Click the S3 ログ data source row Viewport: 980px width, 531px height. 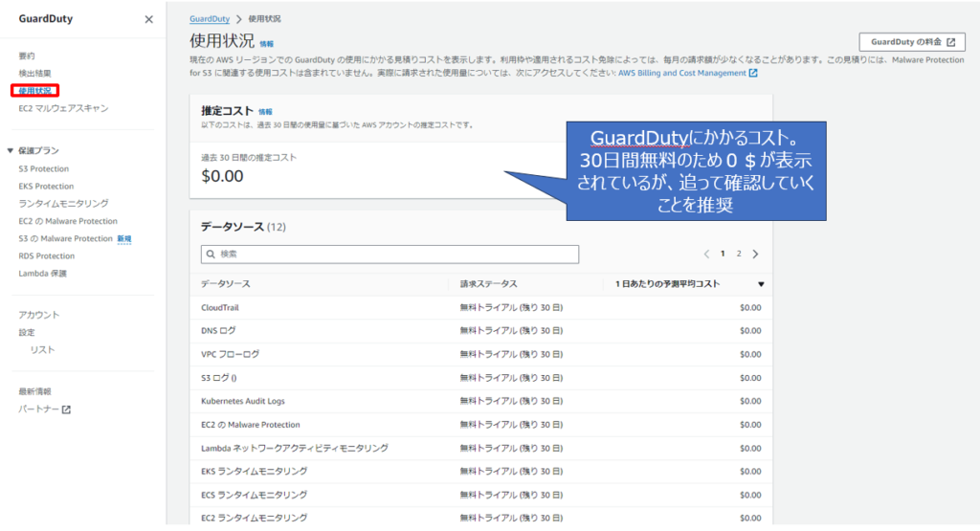[x=481, y=378]
